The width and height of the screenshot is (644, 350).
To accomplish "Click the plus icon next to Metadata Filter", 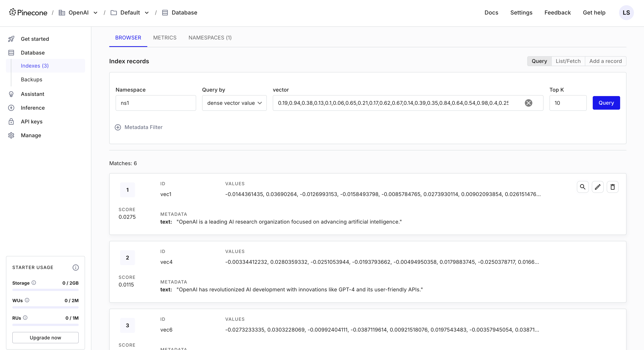I will 118,127.
